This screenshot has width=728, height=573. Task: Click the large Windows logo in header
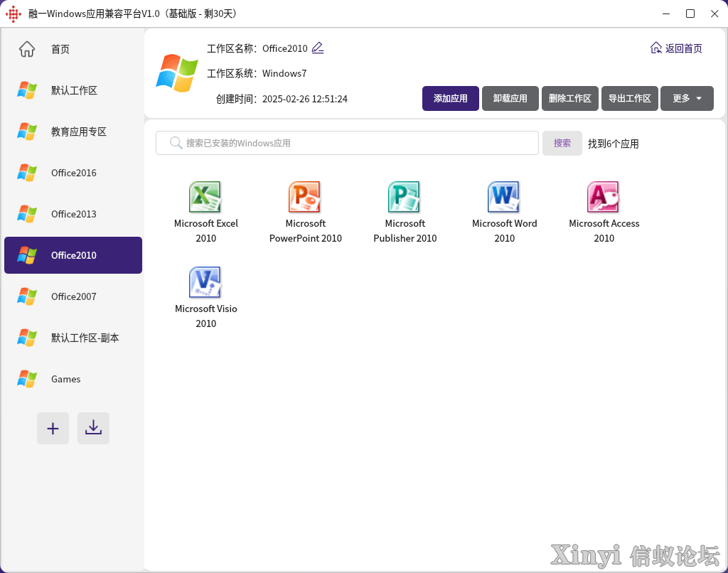(x=177, y=73)
